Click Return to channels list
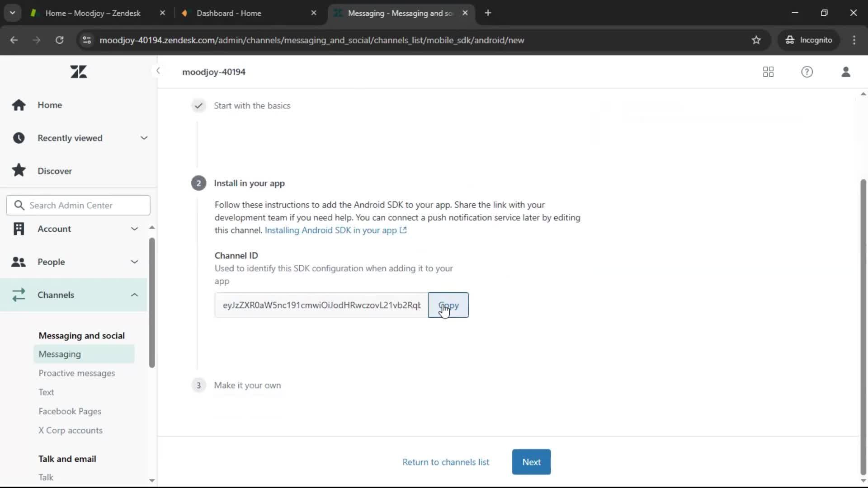 (x=446, y=462)
